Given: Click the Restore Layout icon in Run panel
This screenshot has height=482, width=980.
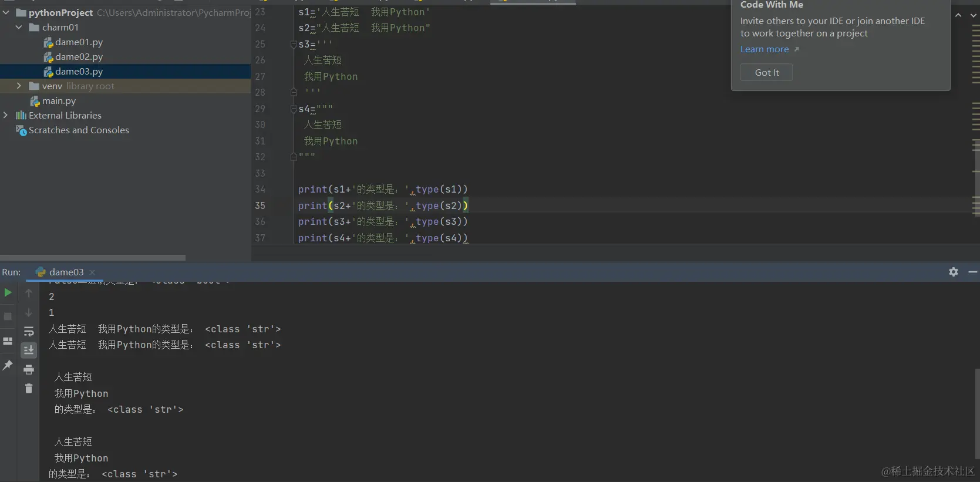Looking at the screenshot, I should pos(8,341).
